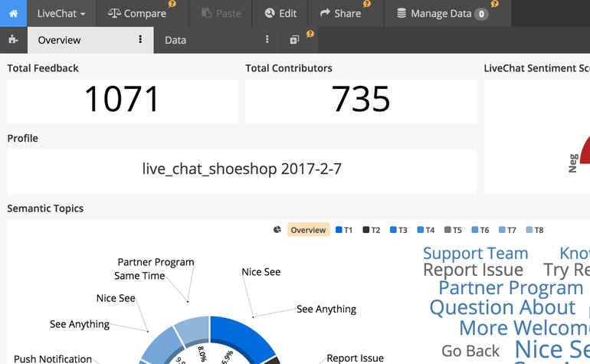Click the 'Same Time' donut chart label
The height and width of the screenshot is (364, 590).
(x=139, y=276)
